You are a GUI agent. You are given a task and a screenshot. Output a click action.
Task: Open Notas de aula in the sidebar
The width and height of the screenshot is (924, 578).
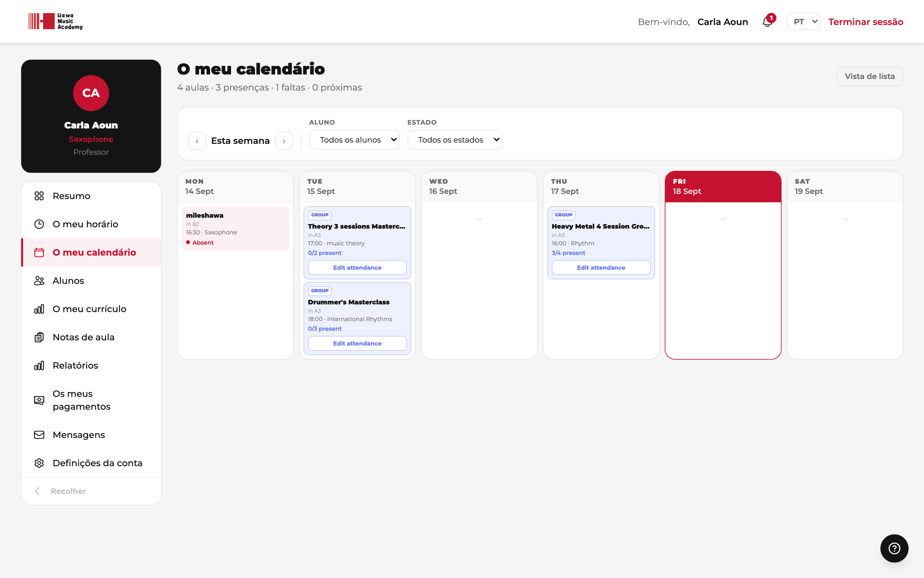click(91, 337)
